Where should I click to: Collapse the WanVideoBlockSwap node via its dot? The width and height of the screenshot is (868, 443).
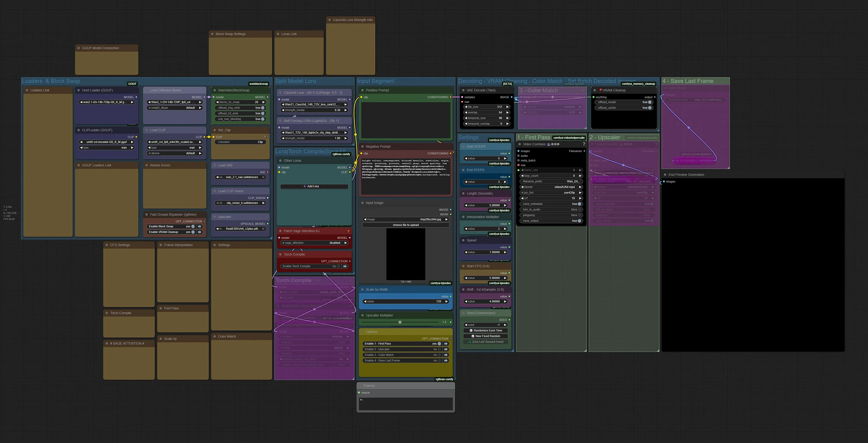[x=214, y=90]
